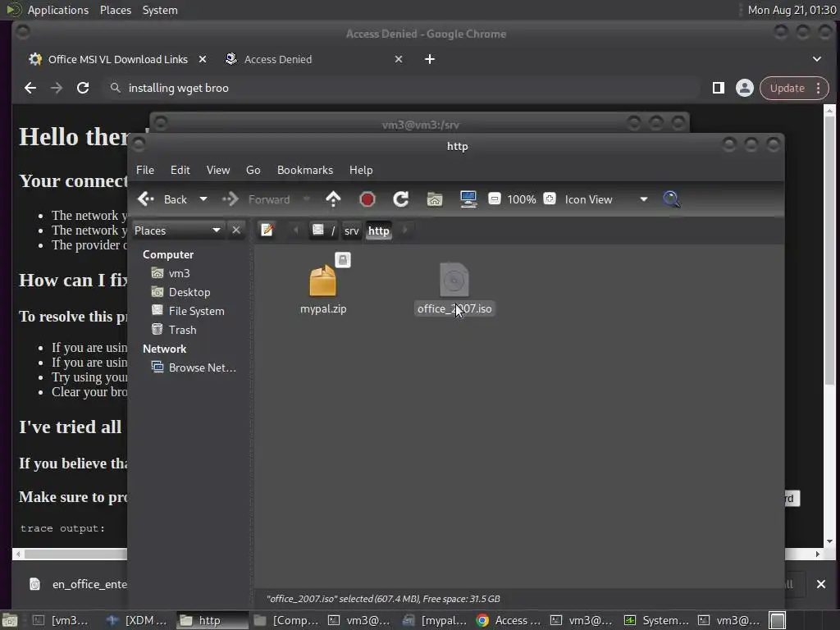Show desktop using taskbar corner icon

(10, 620)
